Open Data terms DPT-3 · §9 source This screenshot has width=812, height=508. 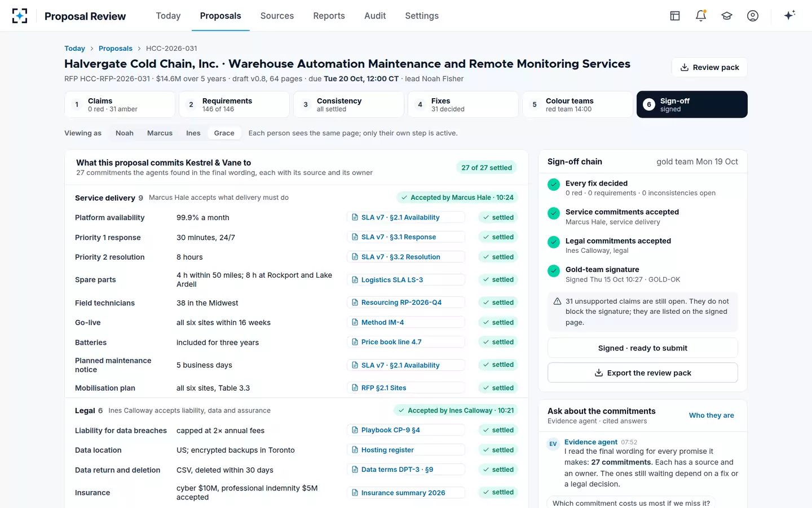pyautogui.click(x=406, y=470)
